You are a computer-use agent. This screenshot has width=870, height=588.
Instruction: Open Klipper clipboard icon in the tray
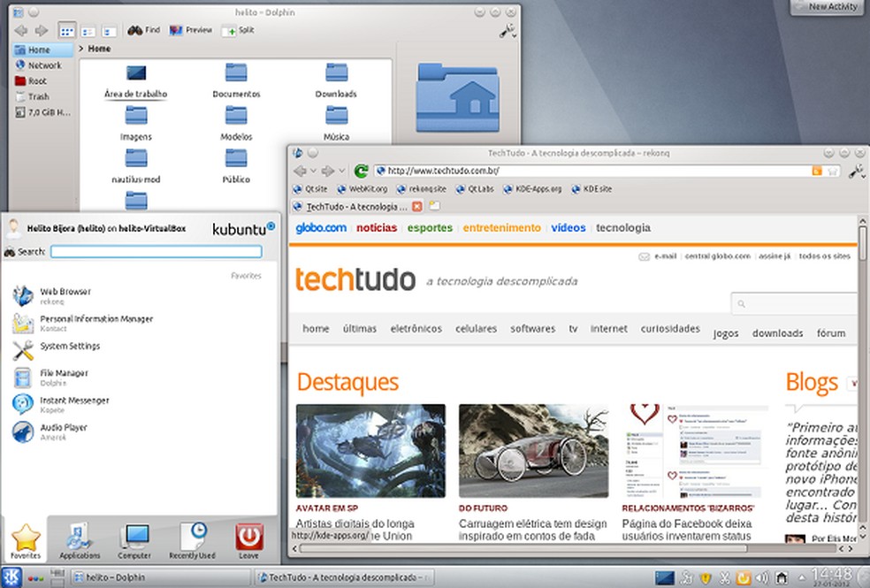tap(725, 577)
